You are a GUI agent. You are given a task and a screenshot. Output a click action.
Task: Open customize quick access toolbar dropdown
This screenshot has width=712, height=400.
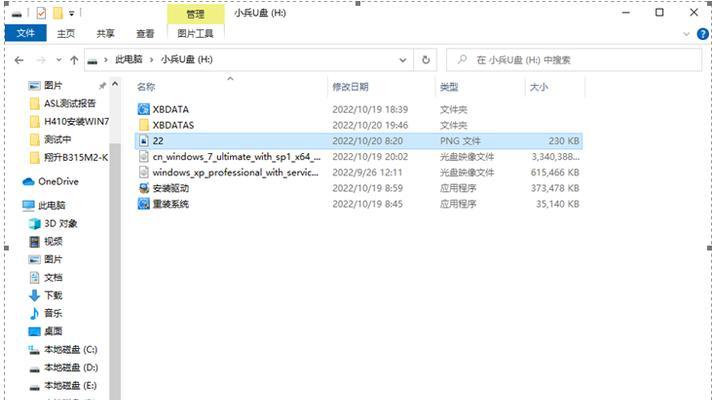(71, 14)
